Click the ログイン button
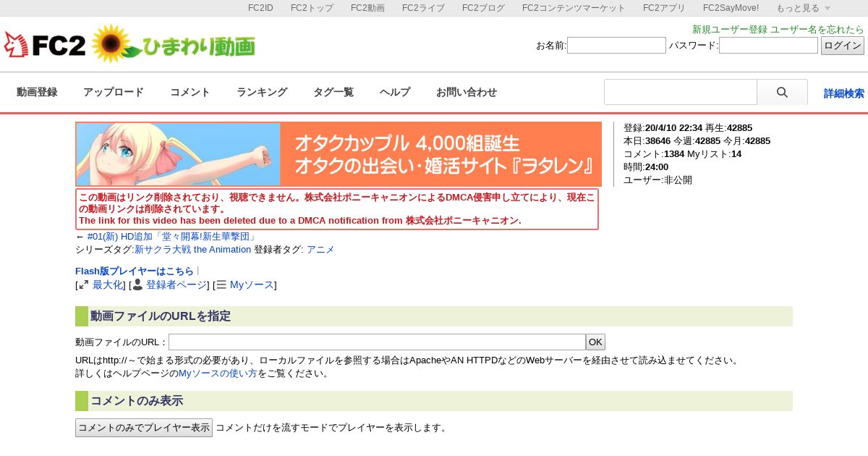The width and height of the screenshot is (868, 456). click(843, 46)
